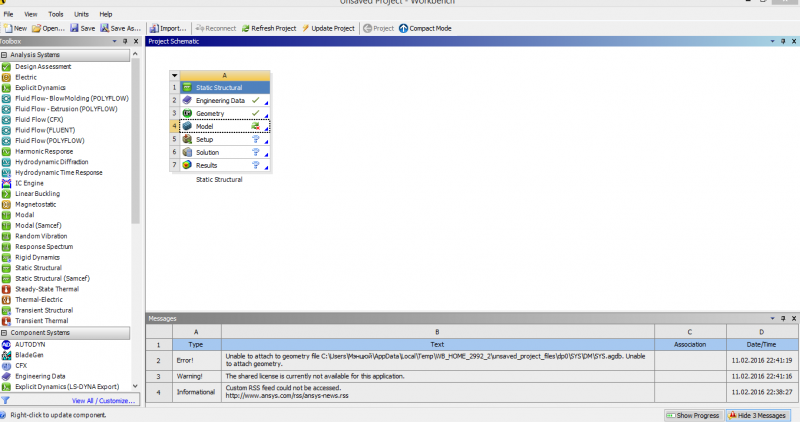Collapse the Component Systems group
Image resolution: width=800 pixels, height=422 pixels.
click(x=4, y=333)
